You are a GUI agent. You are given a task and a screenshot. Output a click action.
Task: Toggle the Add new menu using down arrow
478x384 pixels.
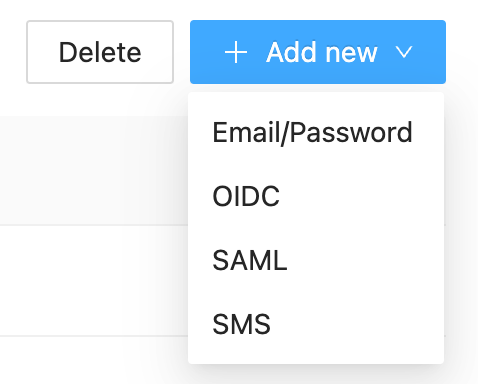[x=404, y=52]
